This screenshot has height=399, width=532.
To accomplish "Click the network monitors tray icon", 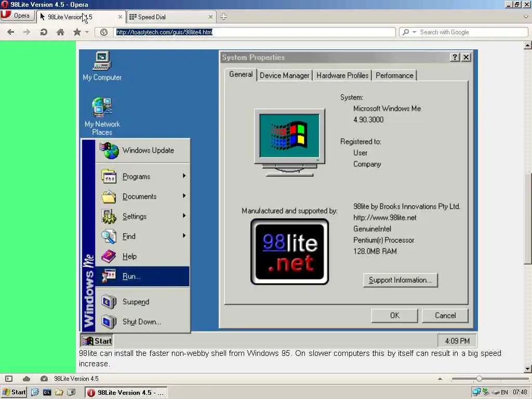I will pos(476,392).
